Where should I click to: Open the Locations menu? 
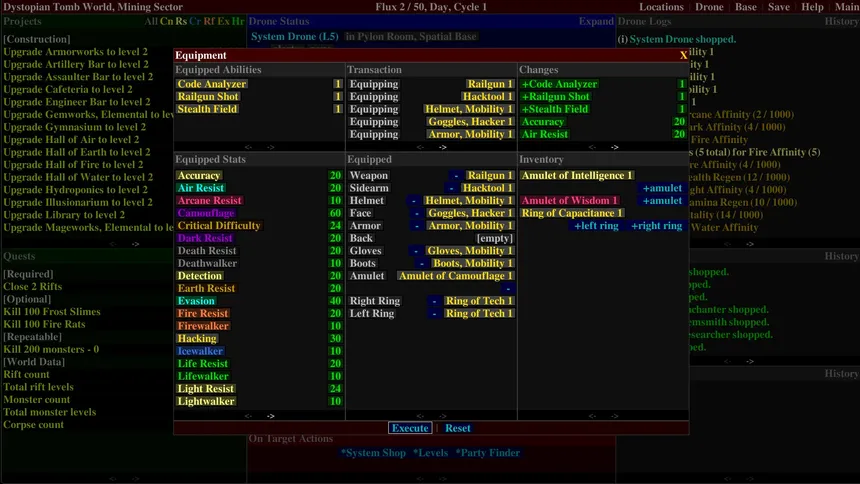point(661,7)
